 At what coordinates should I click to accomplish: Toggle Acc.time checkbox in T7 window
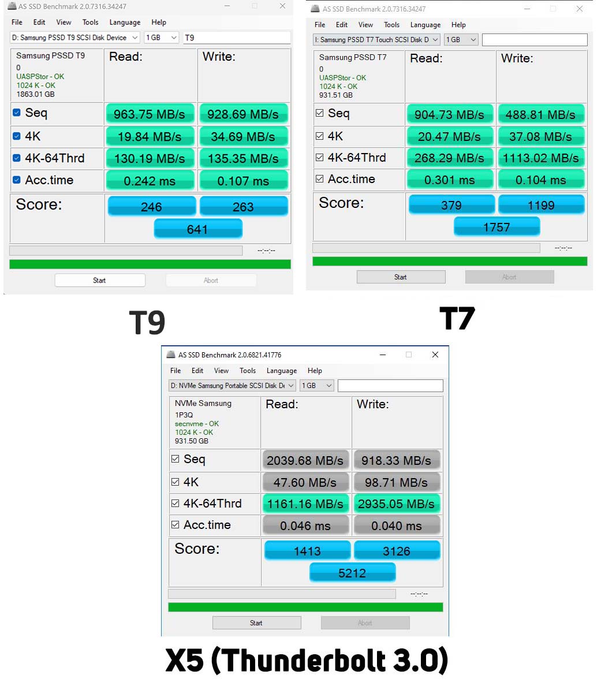click(320, 179)
